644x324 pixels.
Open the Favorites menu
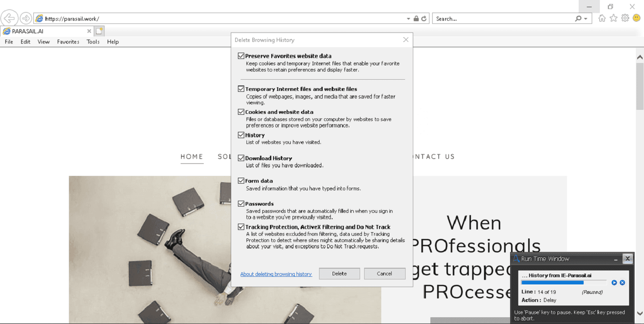pos(68,42)
